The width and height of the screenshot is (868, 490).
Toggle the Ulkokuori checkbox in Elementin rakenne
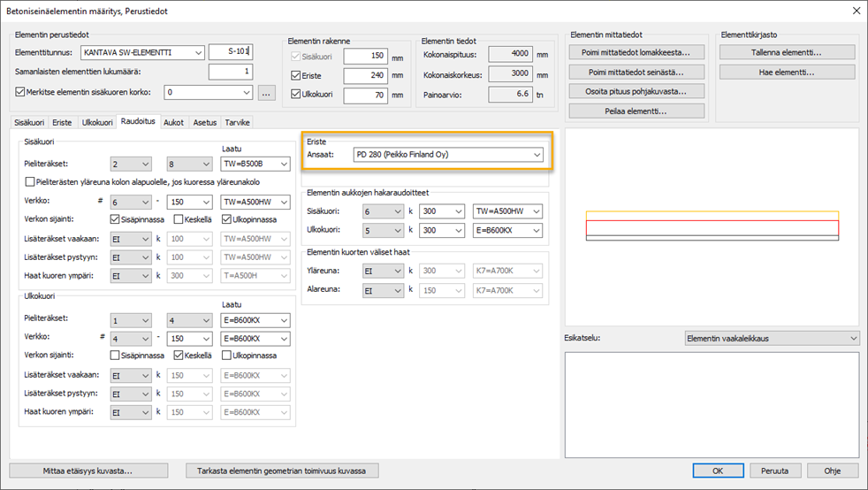click(x=295, y=94)
